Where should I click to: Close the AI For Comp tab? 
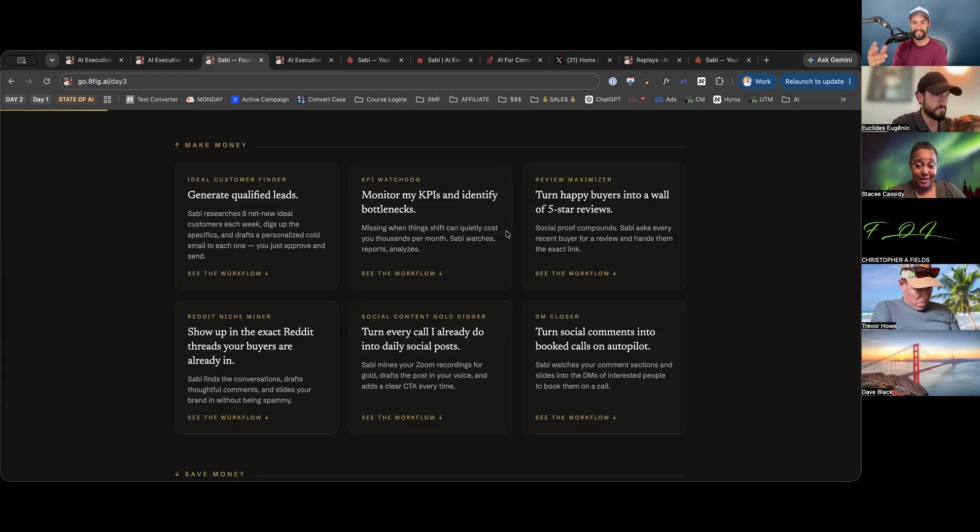[540, 60]
